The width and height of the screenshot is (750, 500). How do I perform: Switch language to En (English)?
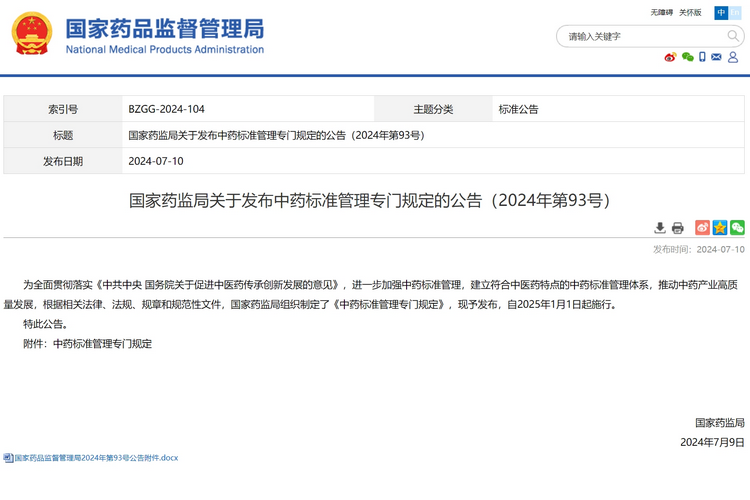click(735, 13)
